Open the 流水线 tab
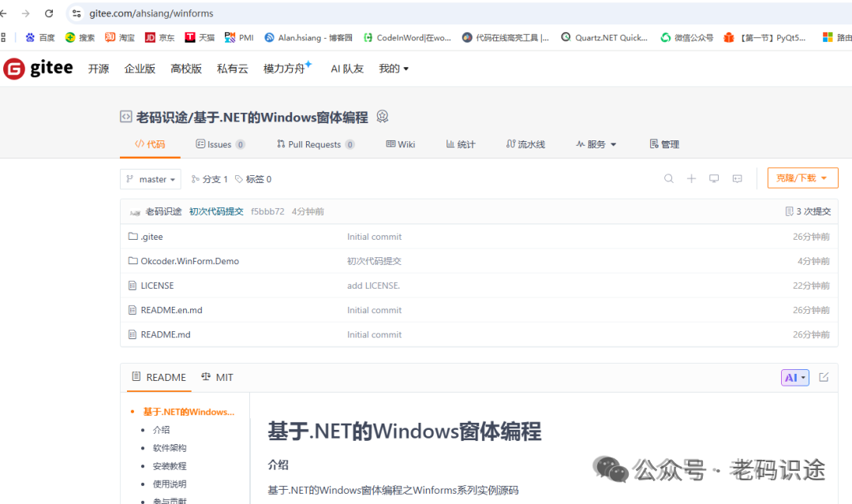852x504 pixels. click(x=525, y=144)
